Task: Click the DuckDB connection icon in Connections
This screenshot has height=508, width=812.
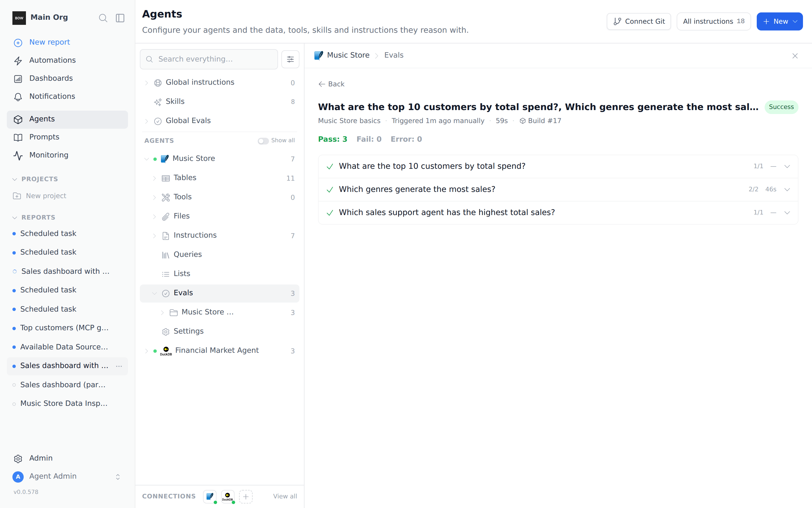Action: [228, 496]
